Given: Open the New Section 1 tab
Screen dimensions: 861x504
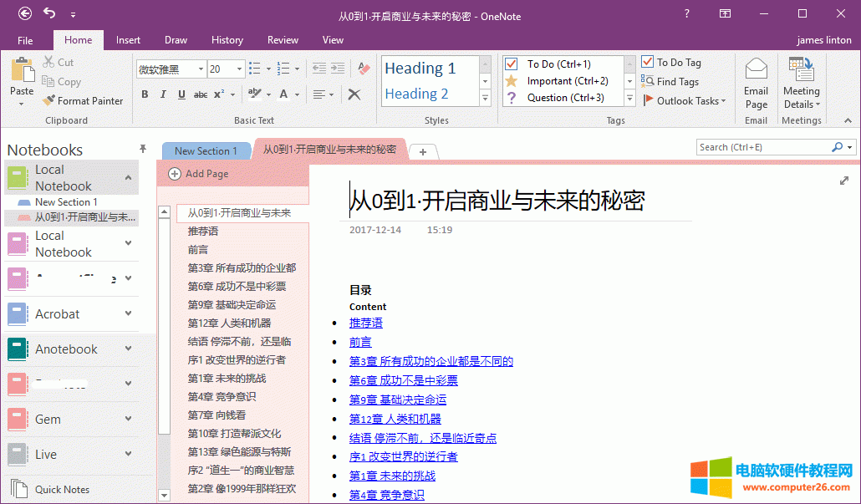Looking at the screenshot, I should coord(206,151).
